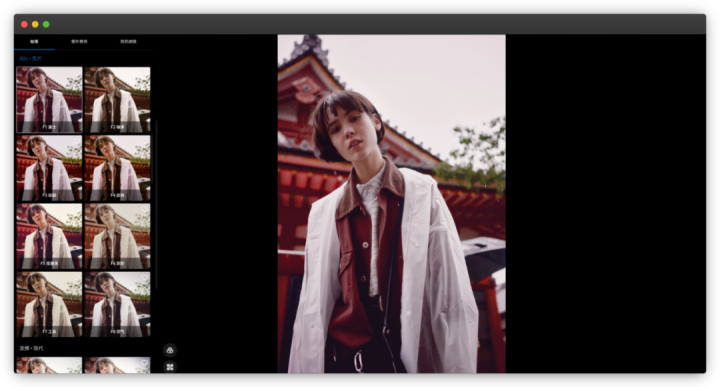Open the overlapping-circles color filter icon

170,350
